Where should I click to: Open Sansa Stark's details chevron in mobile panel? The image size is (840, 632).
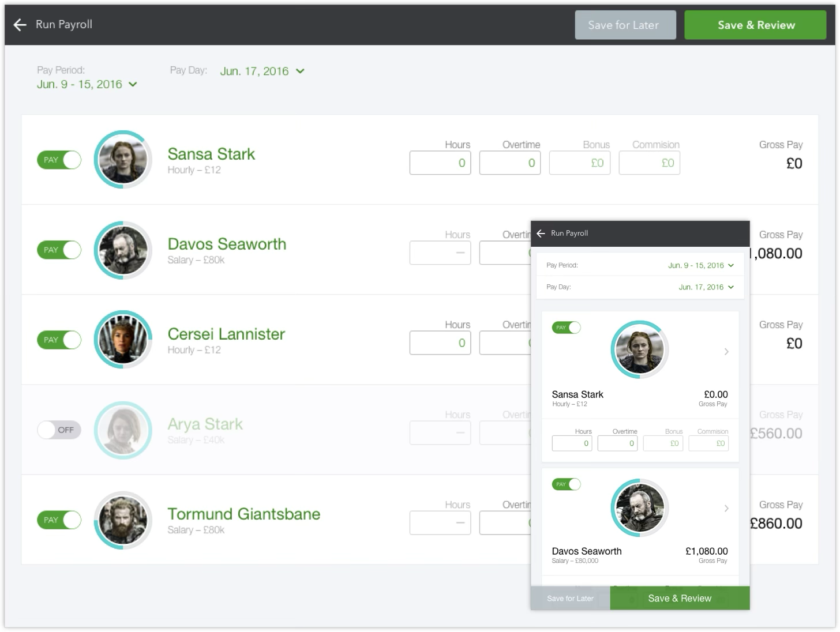coord(726,352)
